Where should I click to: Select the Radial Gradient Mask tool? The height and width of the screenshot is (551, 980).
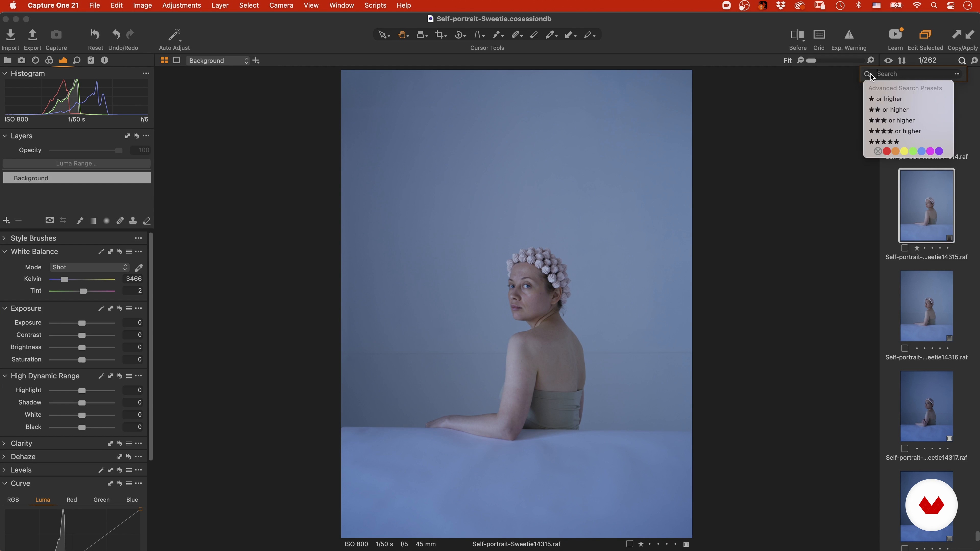click(106, 221)
